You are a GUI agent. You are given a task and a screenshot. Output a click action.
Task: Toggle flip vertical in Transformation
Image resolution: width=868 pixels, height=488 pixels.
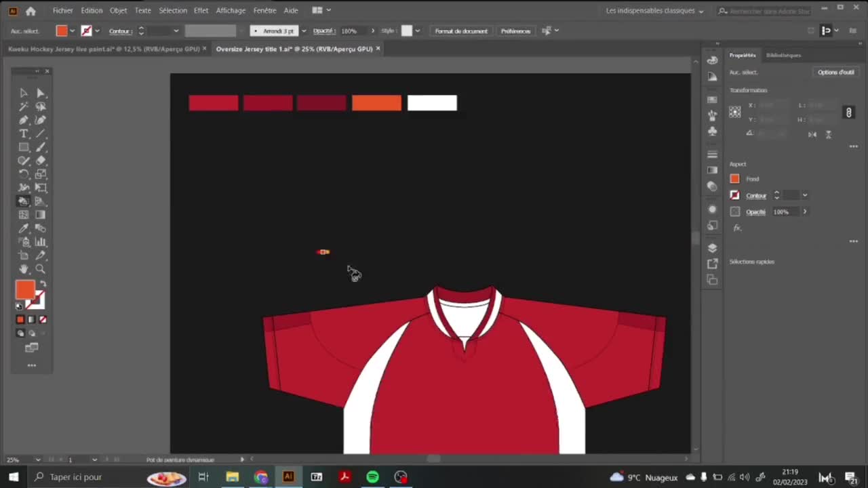coord(828,134)
